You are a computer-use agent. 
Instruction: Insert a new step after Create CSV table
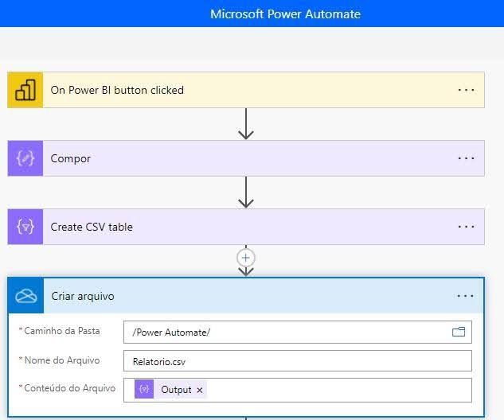(246, 258)
